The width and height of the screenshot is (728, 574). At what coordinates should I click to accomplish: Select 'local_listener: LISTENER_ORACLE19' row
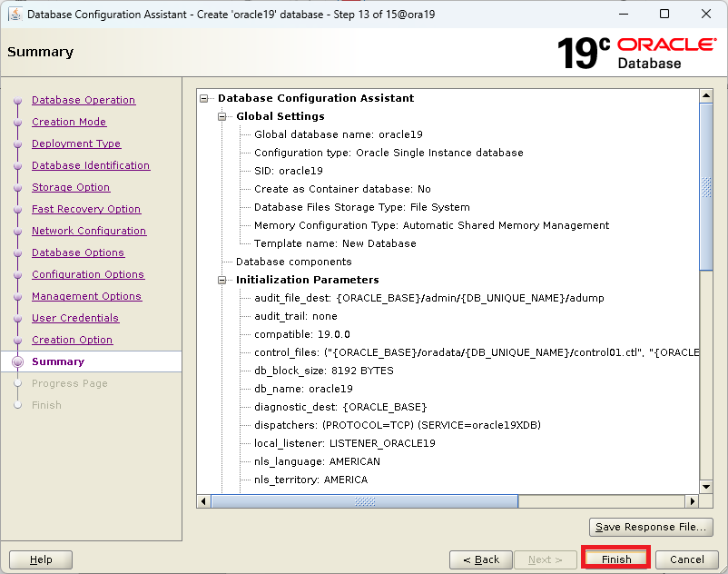[x=345, y=443]
